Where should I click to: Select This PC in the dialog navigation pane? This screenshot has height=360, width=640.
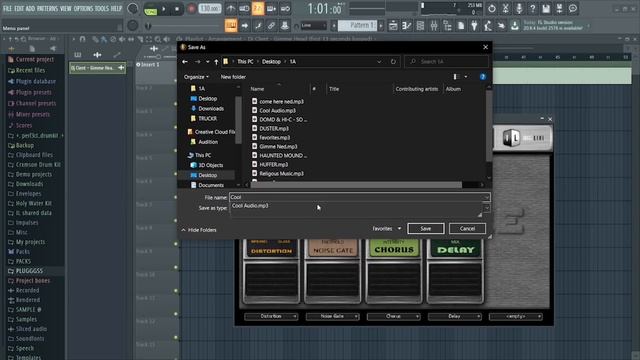202,155
